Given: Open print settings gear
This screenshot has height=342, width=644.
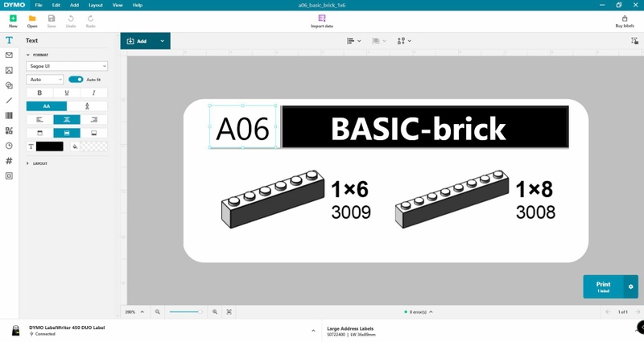Looking at the screenshot, I should [630, 286].
